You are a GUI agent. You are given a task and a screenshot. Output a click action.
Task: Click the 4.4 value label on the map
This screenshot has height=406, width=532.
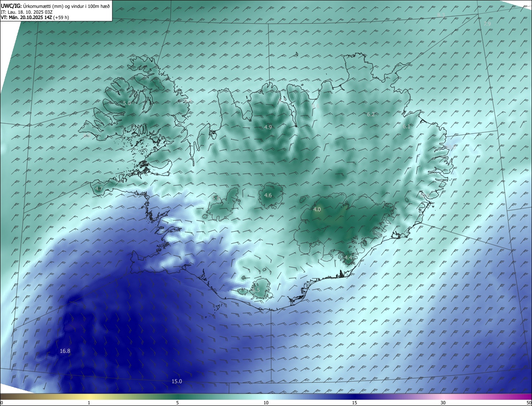[x=348, y=258]
